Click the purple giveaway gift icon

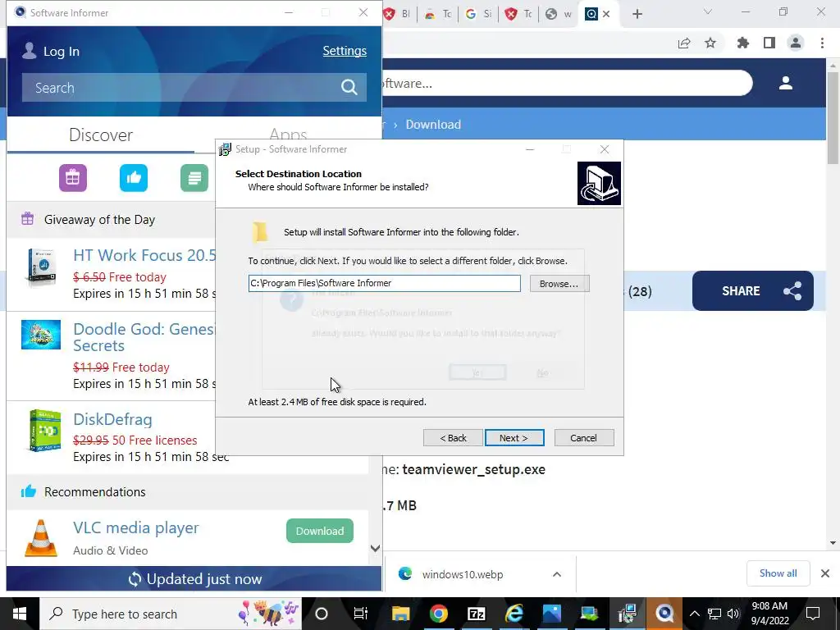(x=73, y=178)
